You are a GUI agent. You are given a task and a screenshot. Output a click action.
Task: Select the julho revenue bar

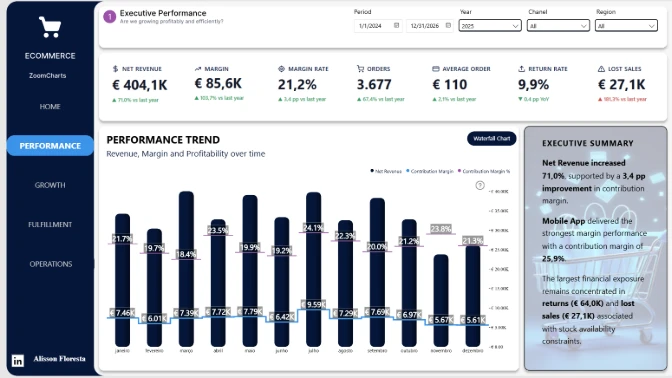[313, 269]
